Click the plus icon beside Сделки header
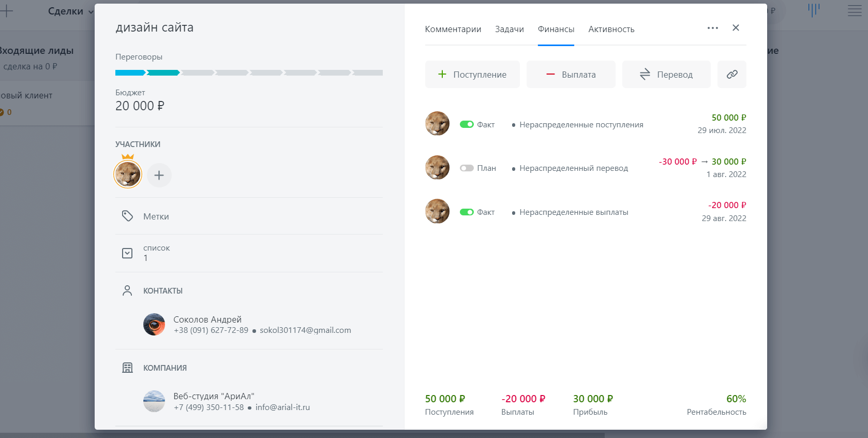868x438 pixels. coord(6,10)
